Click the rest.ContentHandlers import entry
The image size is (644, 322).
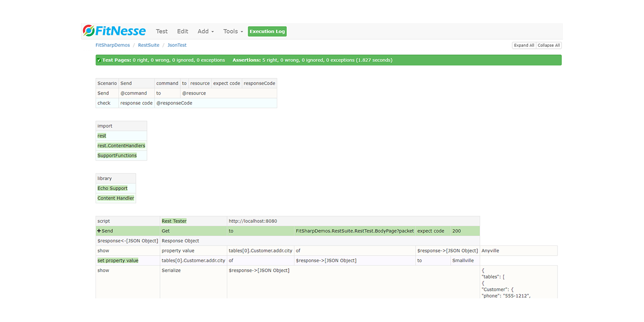point(121,145)
